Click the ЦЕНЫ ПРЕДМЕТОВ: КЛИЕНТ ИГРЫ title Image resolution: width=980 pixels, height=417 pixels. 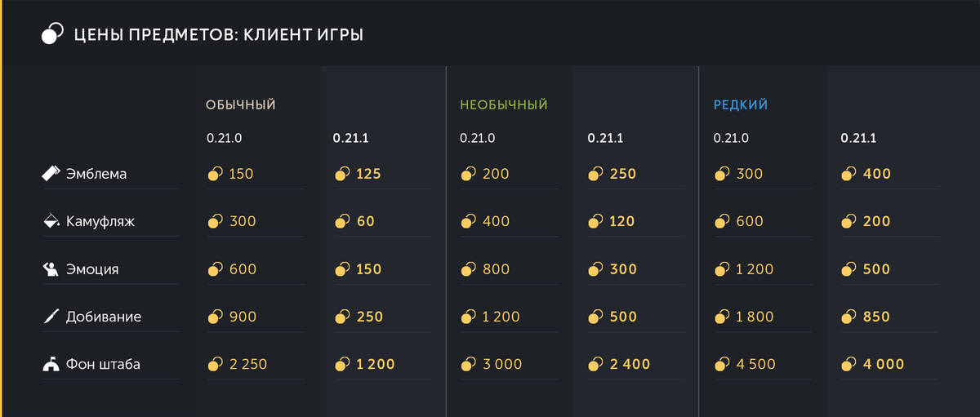218,35
